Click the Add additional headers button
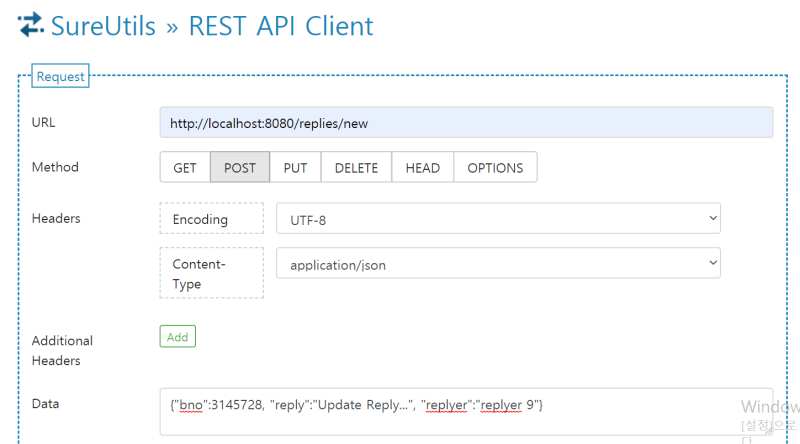 click(x=177, y=337)
